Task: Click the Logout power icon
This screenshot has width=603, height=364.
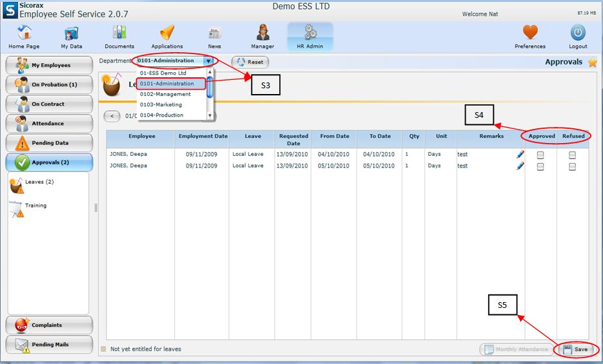Action: 578,36
